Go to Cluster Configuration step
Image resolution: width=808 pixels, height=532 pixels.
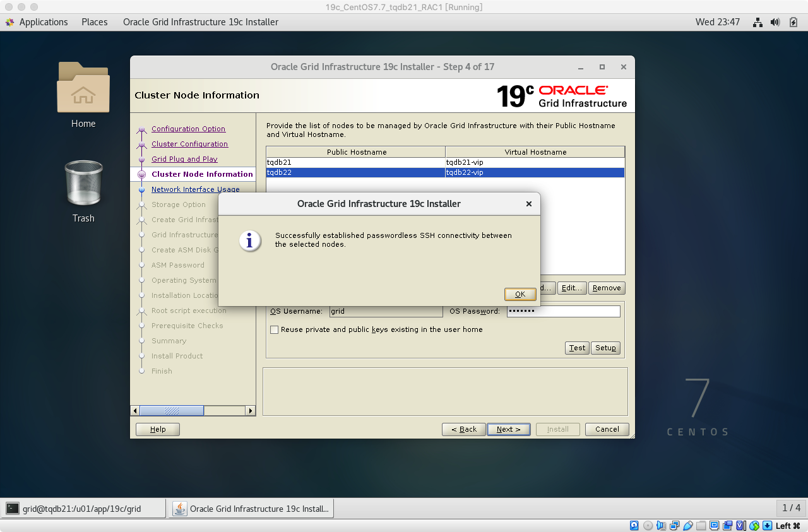(189, 144)
